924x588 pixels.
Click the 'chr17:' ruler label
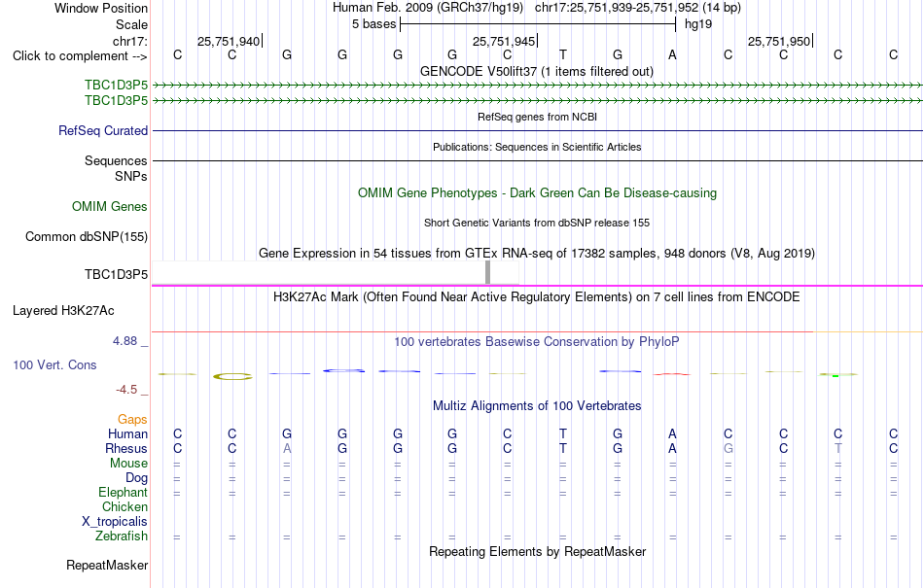click(x=130, y=41)
